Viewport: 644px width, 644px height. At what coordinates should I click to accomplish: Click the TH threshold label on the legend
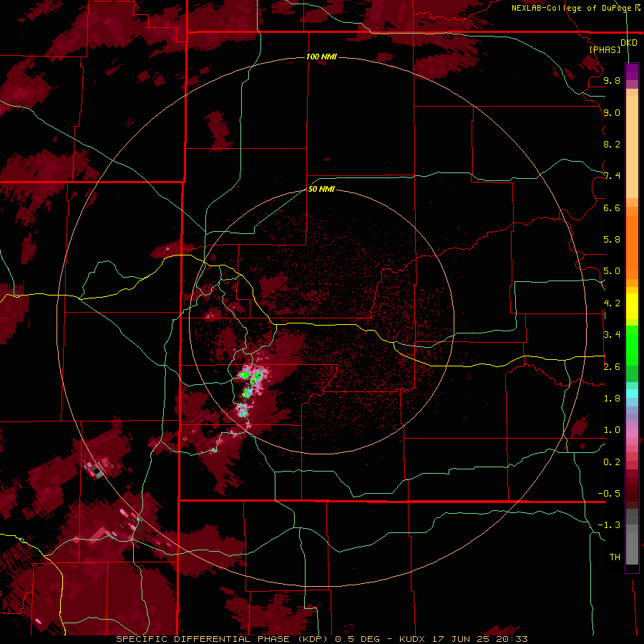[615, 557]
